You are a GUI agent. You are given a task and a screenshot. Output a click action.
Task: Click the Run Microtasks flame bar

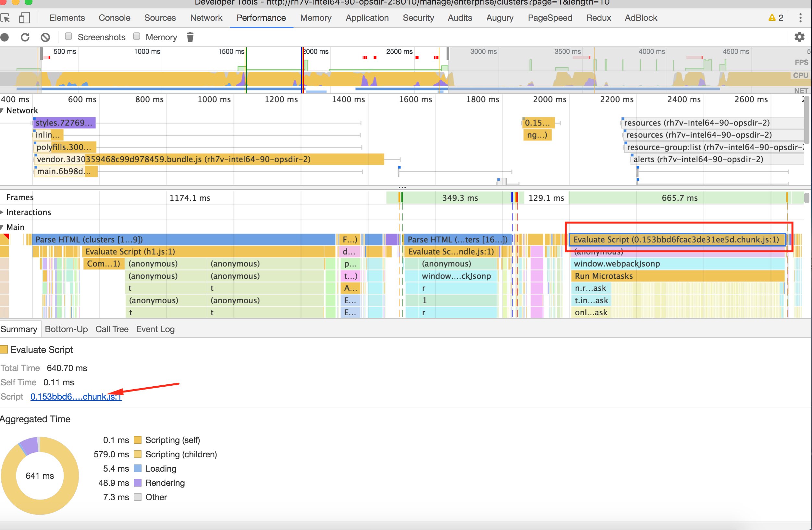[x=678, y=276]
